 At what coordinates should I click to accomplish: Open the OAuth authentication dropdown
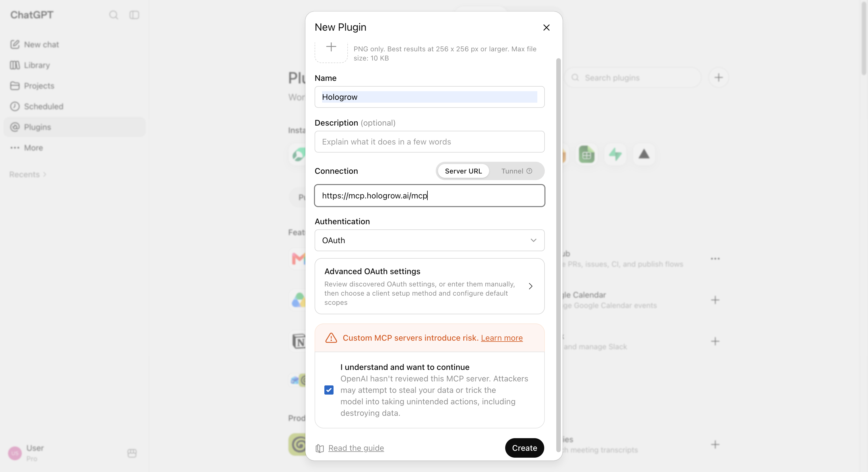coord(429,240)
